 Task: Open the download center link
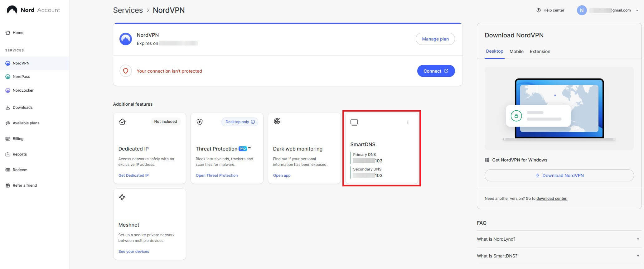pyautogui.click(x=552, y=199)
